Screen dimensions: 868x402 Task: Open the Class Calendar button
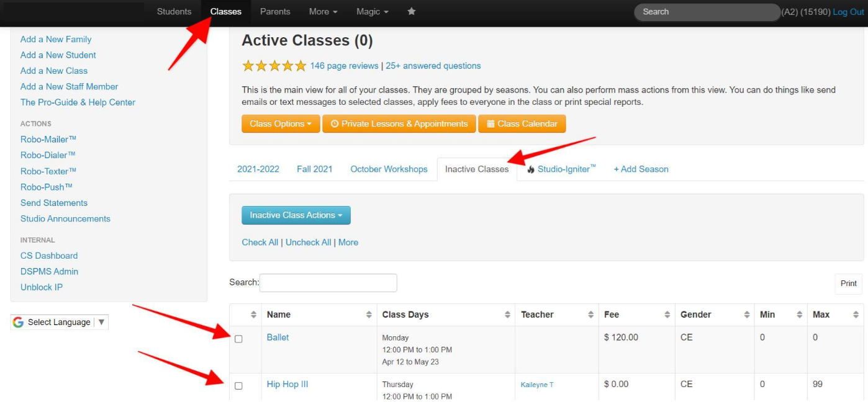(x=522, y=123)
